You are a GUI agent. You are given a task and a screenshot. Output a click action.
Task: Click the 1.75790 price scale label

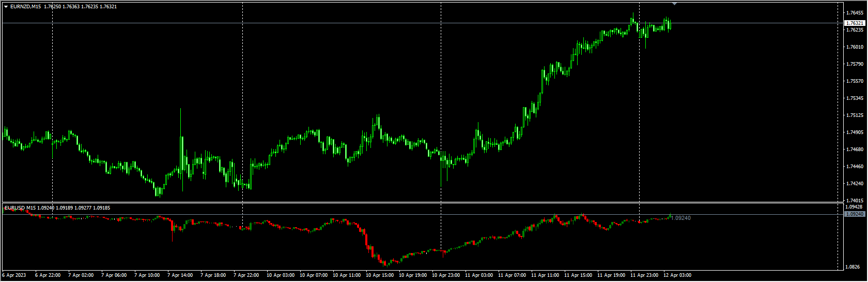pyautogui.click(x=855, y=64)
